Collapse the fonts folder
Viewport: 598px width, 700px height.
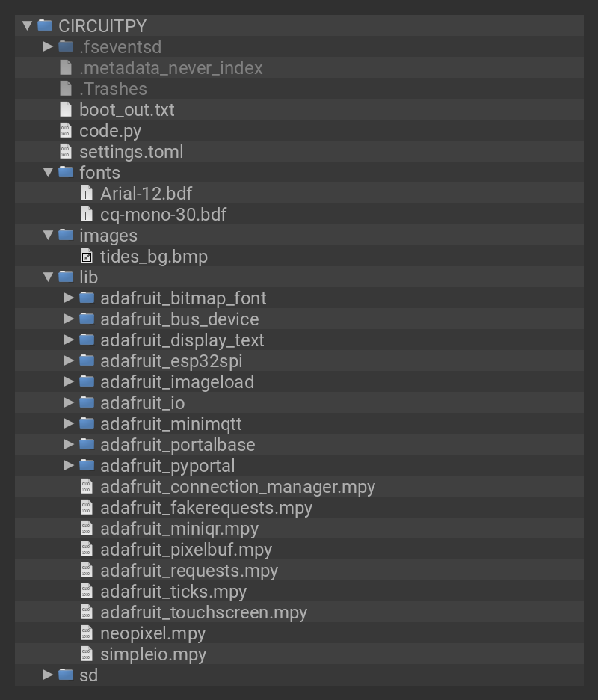click(48, 173)
